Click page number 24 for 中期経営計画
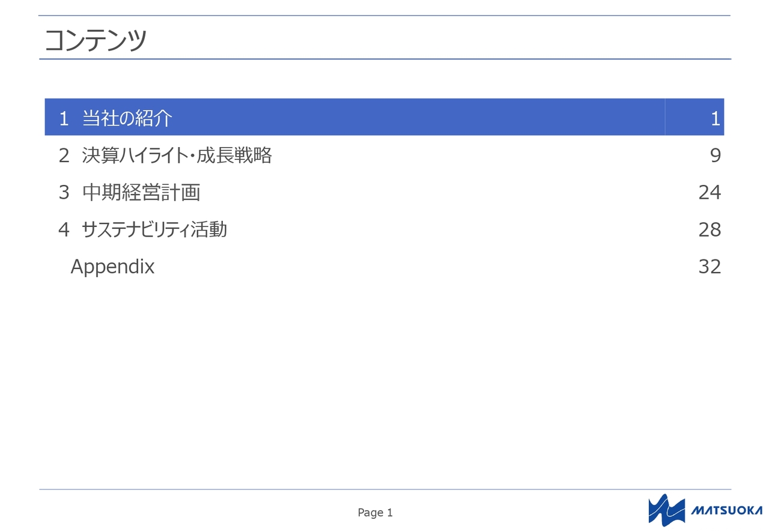769x532 pixels. (x=710, y=193)
